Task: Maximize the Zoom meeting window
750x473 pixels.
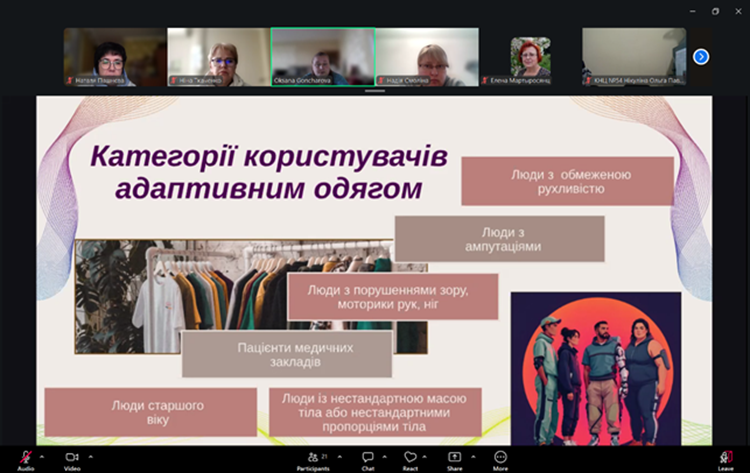Action: [715, 11]
